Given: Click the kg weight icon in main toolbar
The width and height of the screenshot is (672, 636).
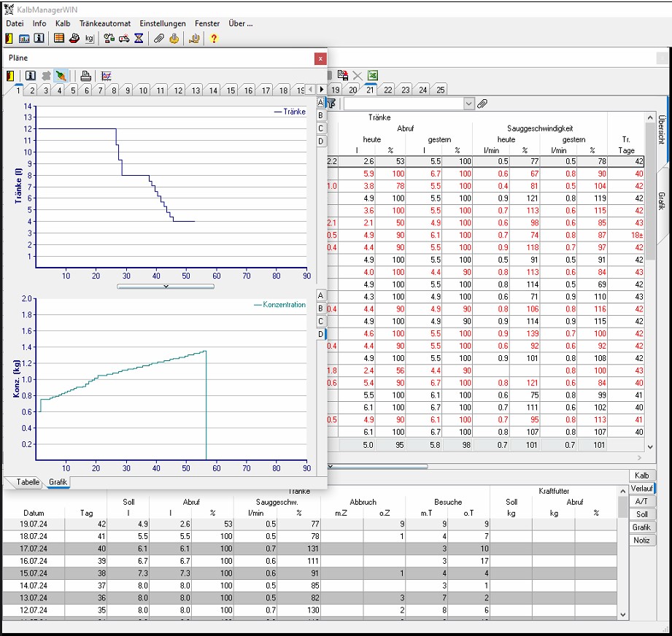Looking at the screenshot, I should (89, 39).
